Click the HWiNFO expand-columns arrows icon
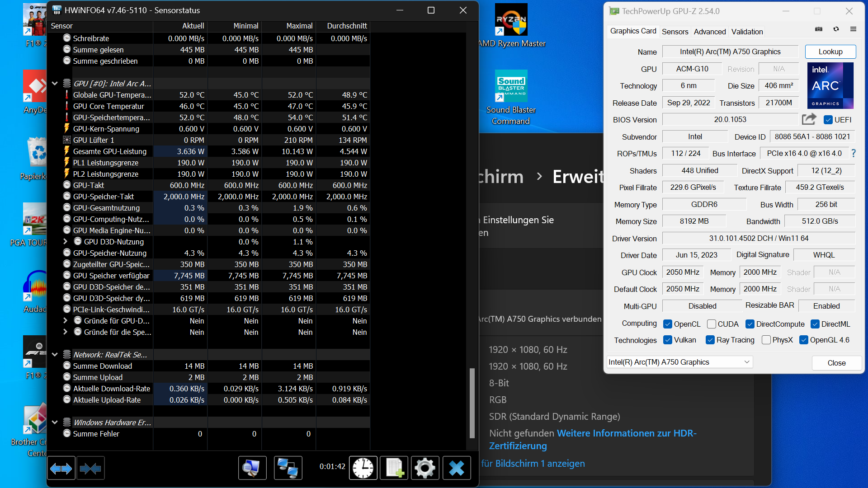The image size is (868, 488). [61, 468]
